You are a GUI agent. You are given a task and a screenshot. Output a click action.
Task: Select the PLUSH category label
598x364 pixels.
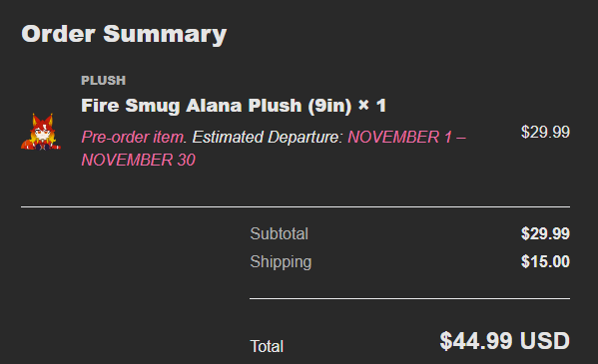104,81
